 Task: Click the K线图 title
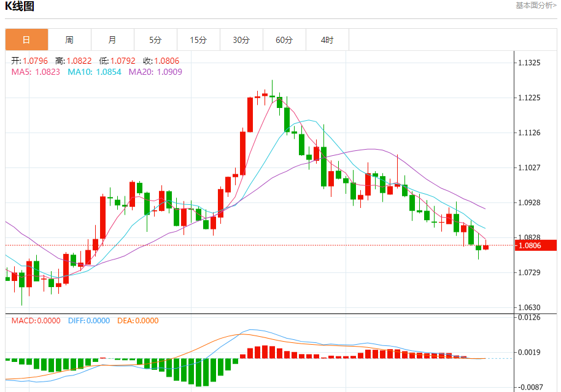click(20, 6)
